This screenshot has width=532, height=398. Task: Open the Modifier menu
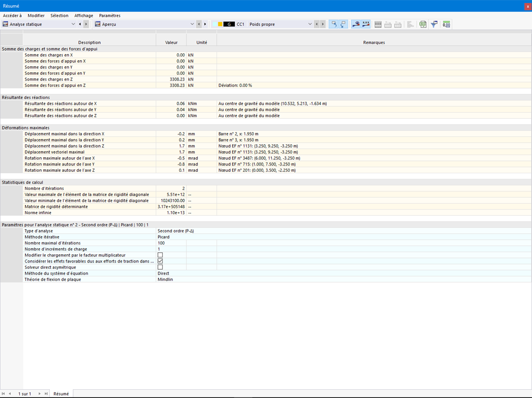click(36, 16)
